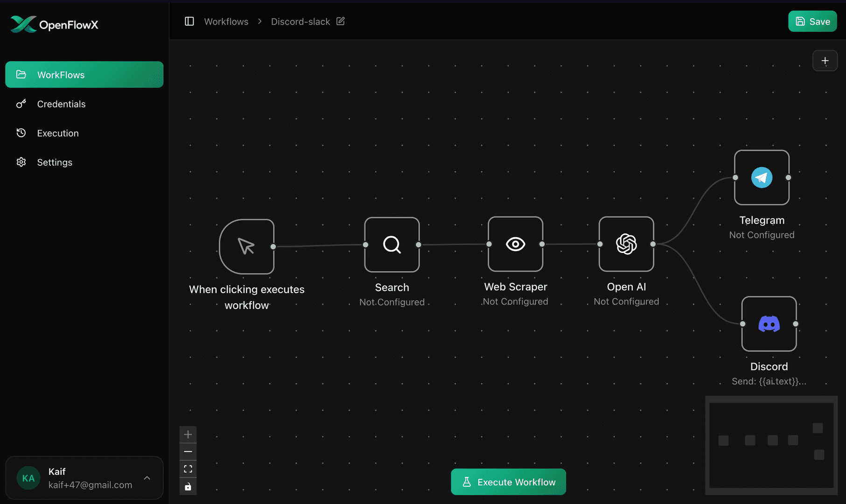Open Execution via the history clock icon
The height and width of the screenshot is (504, 846).
click(x=21, y=133)
